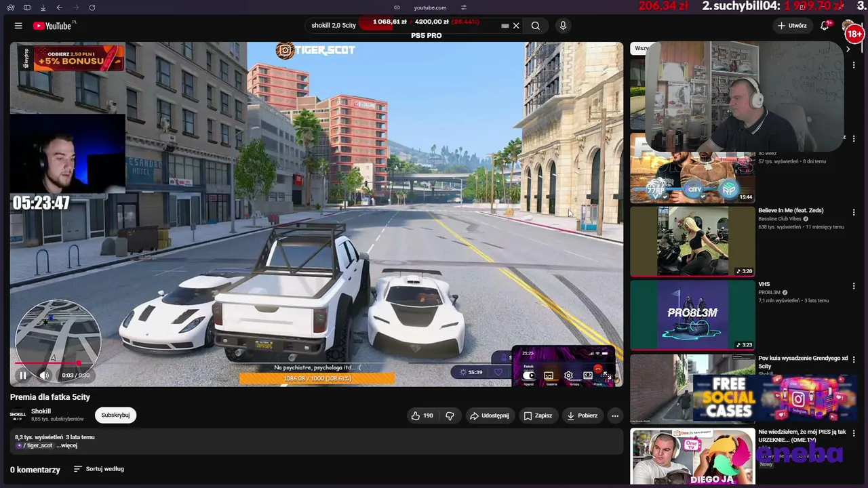Open the tiger_scot link in description
Viewport: 868px width, 488px height.
35,445
